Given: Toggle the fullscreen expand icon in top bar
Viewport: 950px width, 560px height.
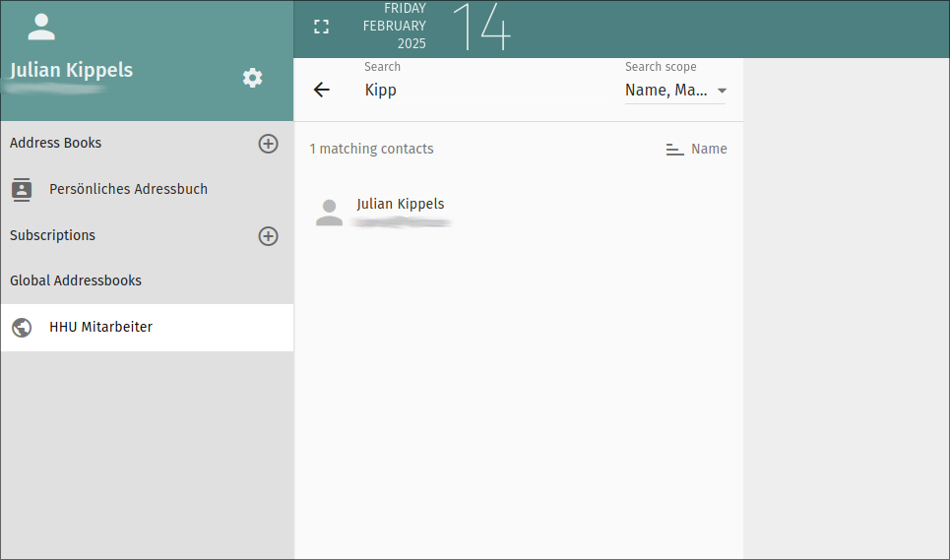Looking at the screenshot, I should (321, 27).
